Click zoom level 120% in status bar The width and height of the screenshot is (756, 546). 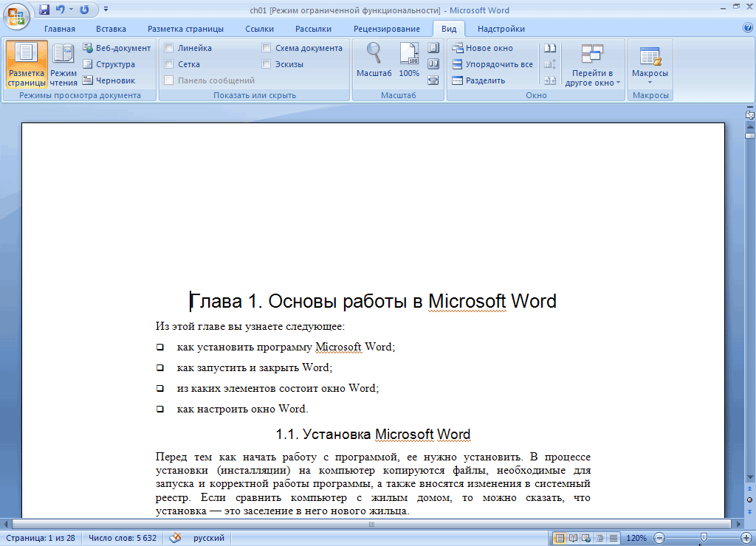pos(636,538)
